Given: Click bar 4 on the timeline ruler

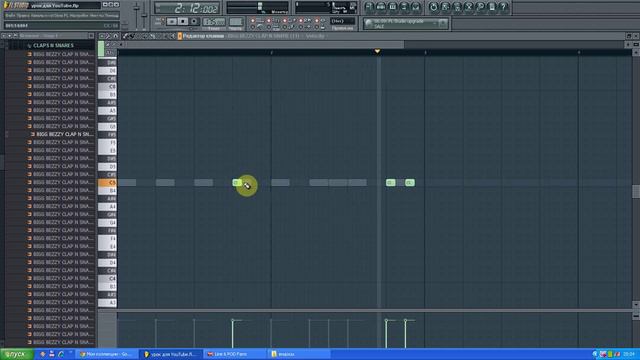Looking at the screenshot, I should coord(578,52).
